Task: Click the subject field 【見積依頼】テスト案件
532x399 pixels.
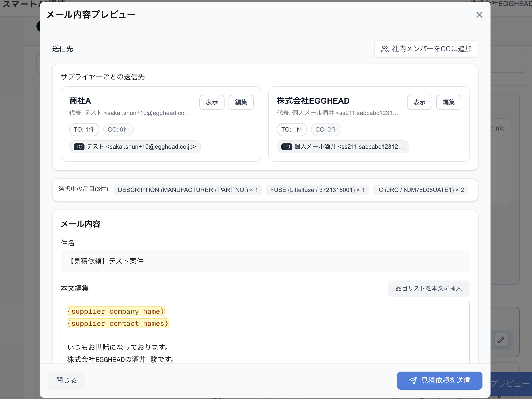Action: (x=265, y=261)
